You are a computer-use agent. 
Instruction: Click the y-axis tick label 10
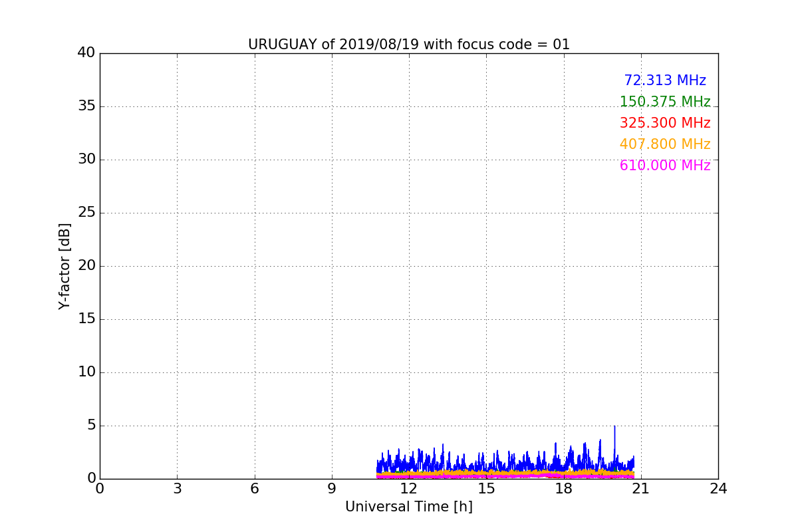click(x=86, y=372)
